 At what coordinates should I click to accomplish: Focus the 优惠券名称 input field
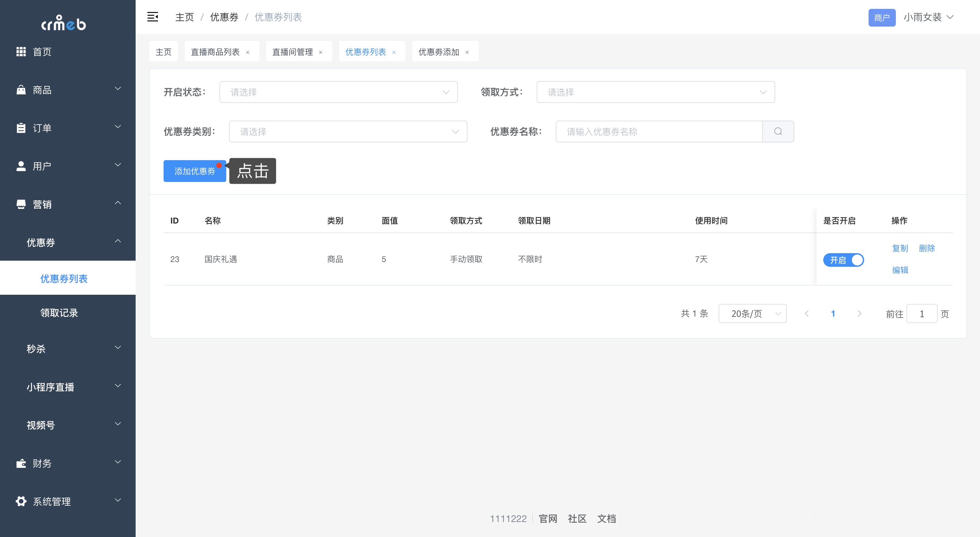[x=659, y=132]
